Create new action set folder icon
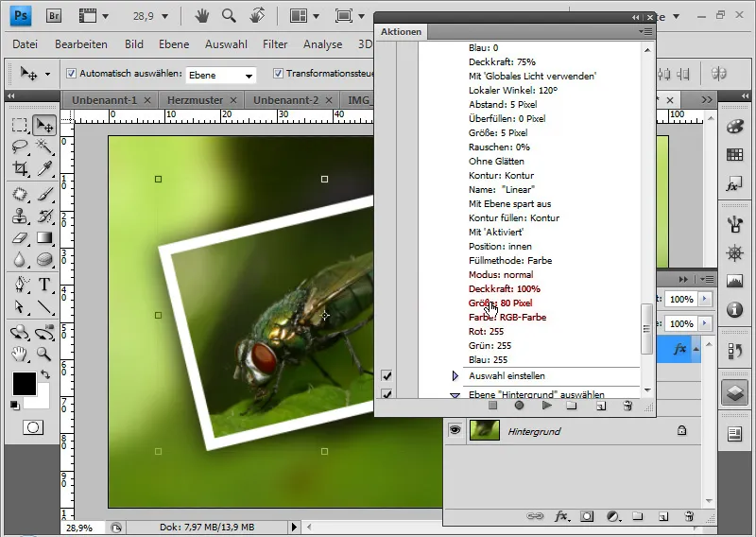The height and width of the screenshot is (537, 756). click(572, 406)
